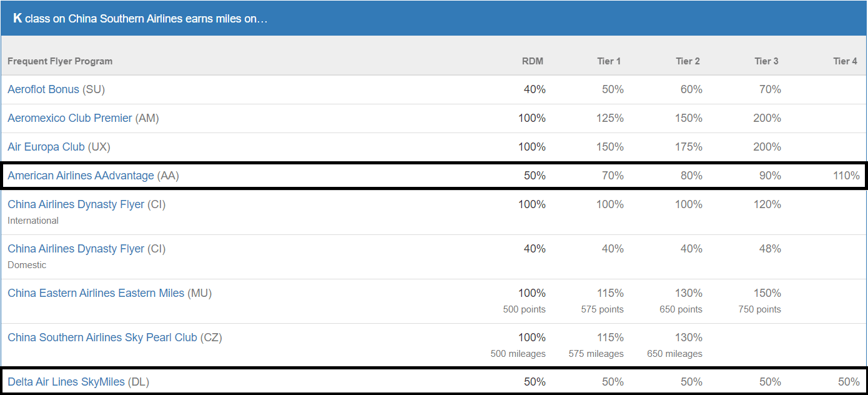Open the Delta Air Lines SkyMiles link
This screenshot has width=868, height=395.
coord(66,382)
